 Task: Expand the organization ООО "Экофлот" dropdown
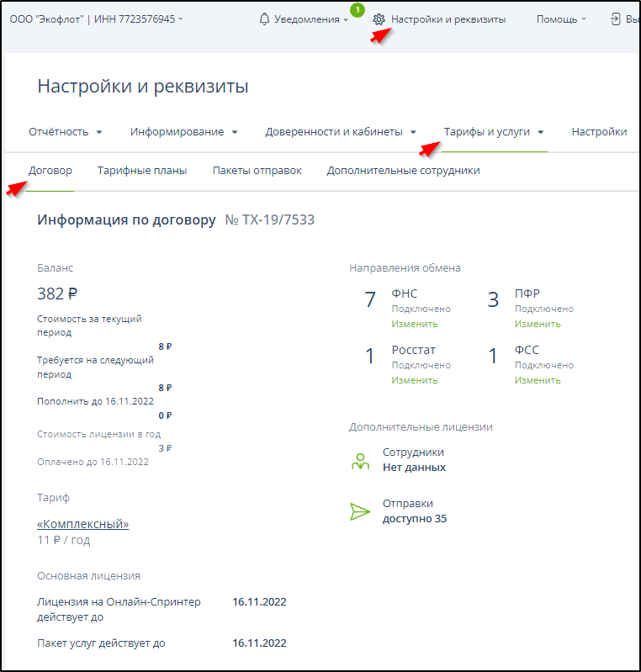coord(96,19)
